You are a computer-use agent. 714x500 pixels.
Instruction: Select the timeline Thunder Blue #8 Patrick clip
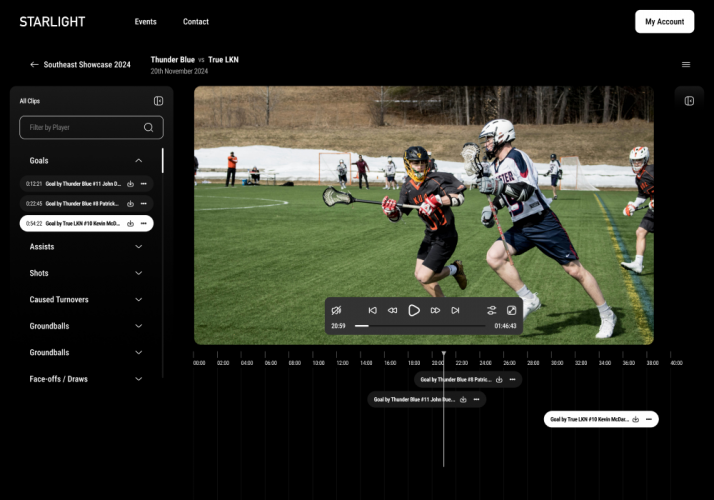[x=468, y=379]
